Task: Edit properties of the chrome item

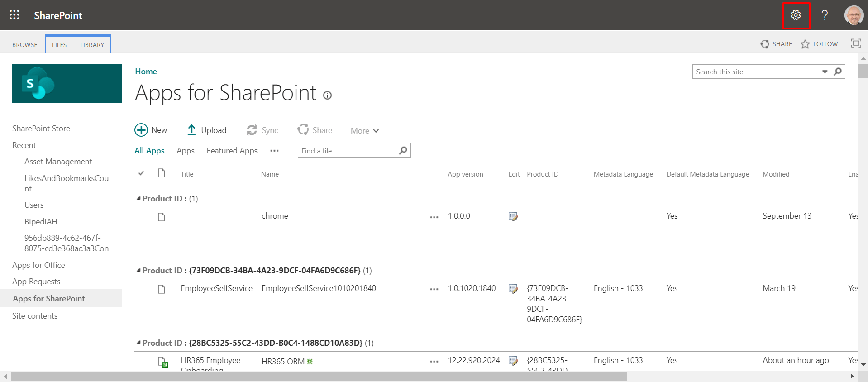Action: 513,216
